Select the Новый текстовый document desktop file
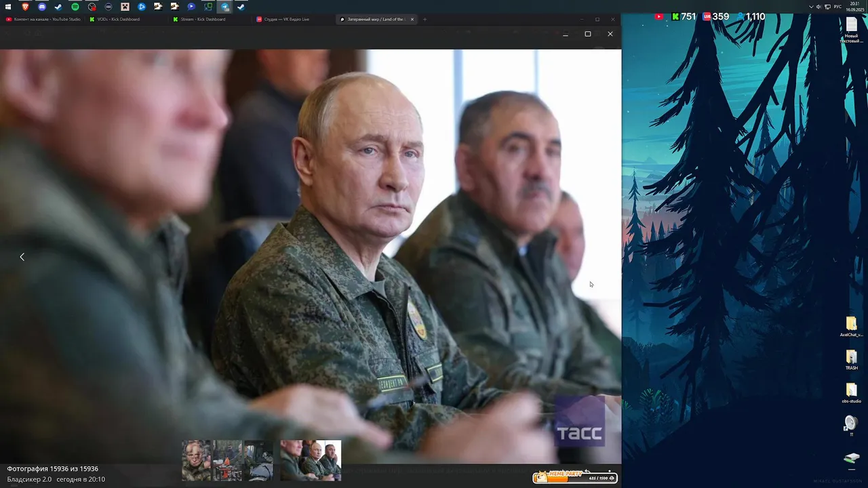Viewport: 868px width, 488px height. (851, 30)
